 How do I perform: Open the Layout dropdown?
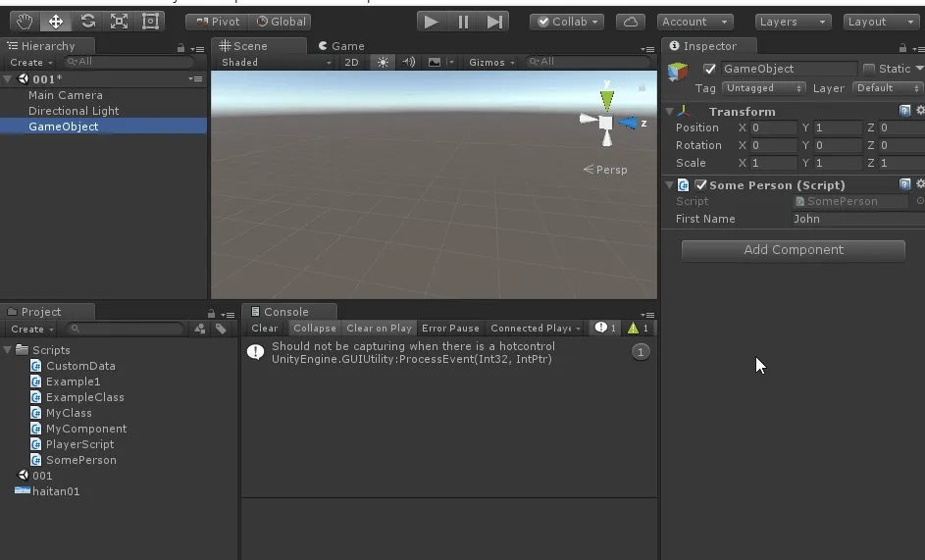click(x=881, y=22)
